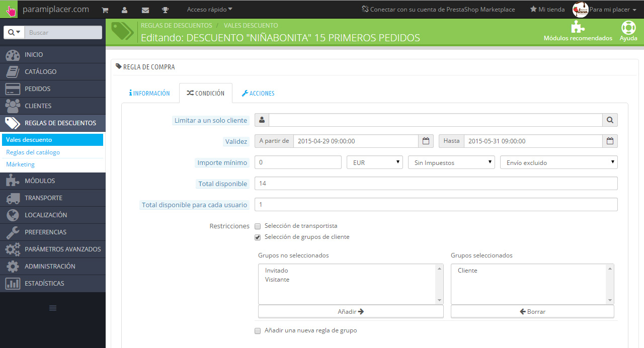644x348 pixels.
Task: Collapse sidebar with the hamburger lines icon
Action: pos(53,308)
